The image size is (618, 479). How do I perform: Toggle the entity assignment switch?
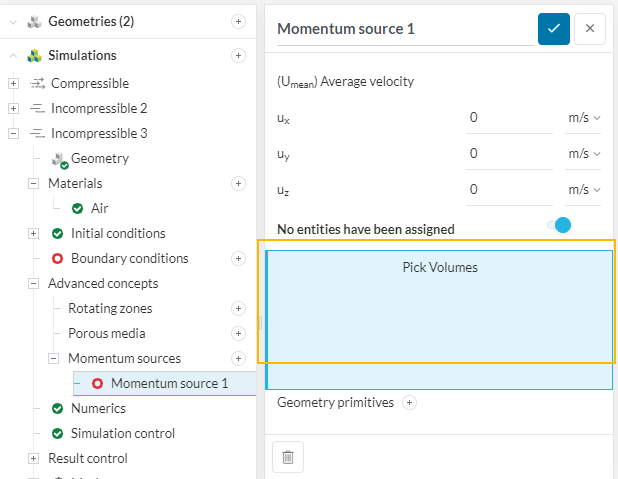click(559, 226)
